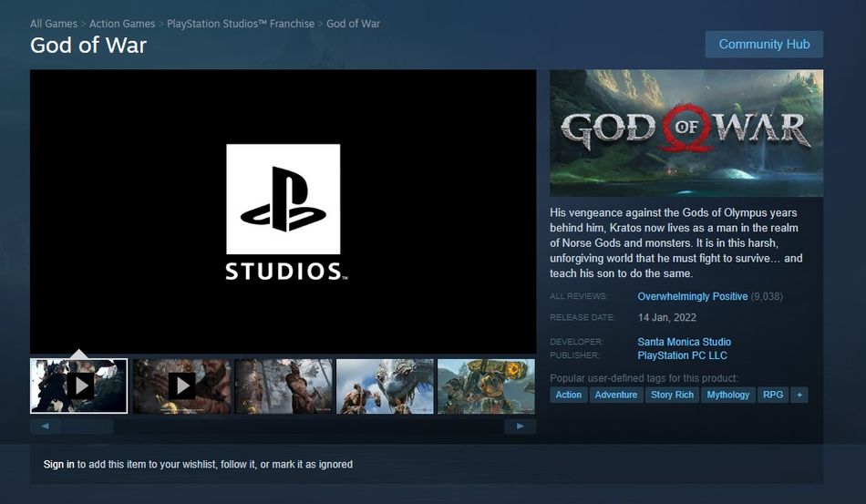Open PlayStation Studios Franchise breadcrumb
This screenshot has width=866, height=504.
pos(241,24)
